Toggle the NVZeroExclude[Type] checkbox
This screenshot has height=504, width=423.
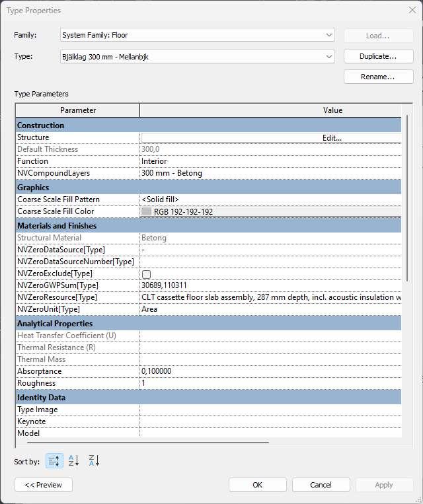146,274
